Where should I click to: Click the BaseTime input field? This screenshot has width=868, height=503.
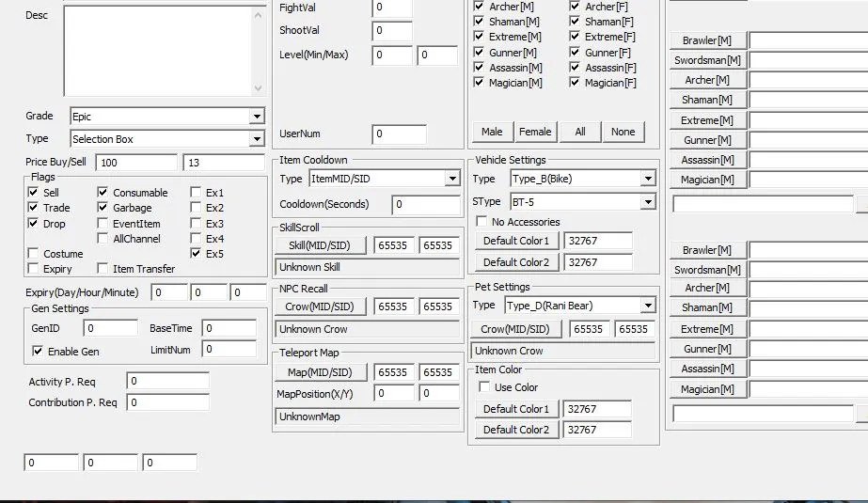229,328
